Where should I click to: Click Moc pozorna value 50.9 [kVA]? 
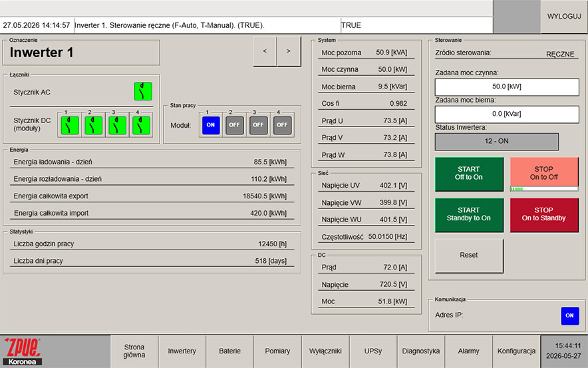tap(392, 53)
